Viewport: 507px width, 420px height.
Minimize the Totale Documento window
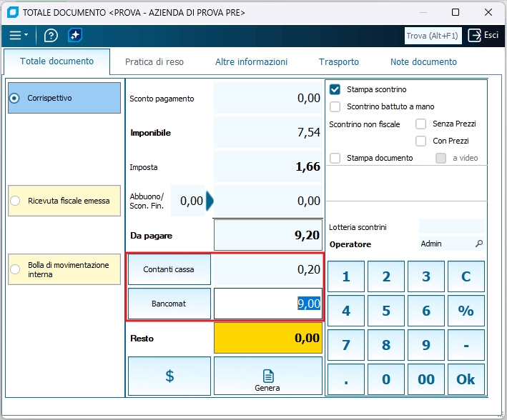point(423,12)
